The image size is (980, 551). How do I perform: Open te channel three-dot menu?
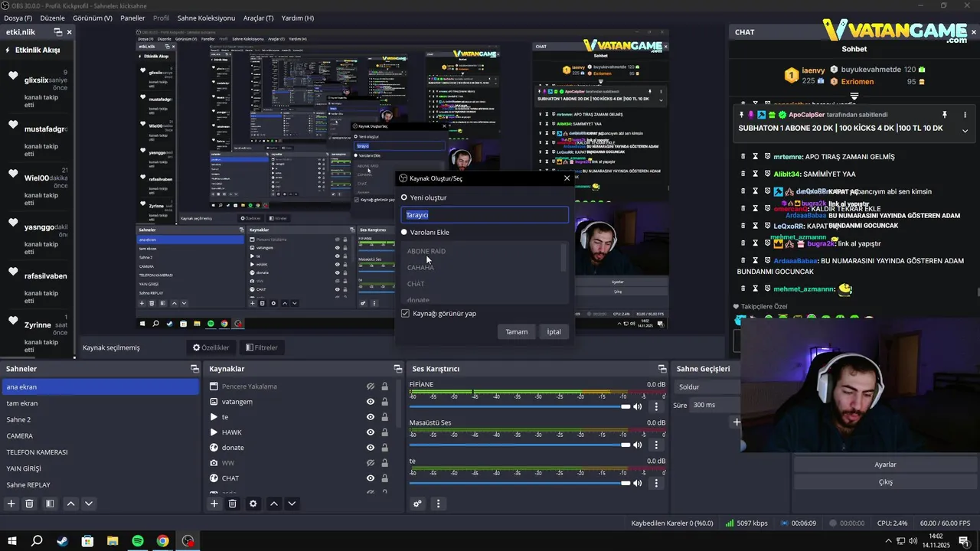click(x=656, y=484)
